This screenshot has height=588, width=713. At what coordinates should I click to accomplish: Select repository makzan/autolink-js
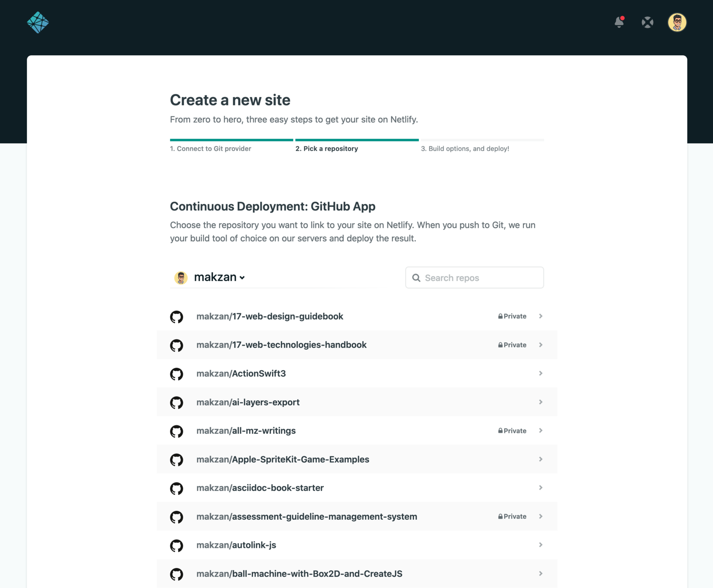pyautogui.click(x=357, y=545)
